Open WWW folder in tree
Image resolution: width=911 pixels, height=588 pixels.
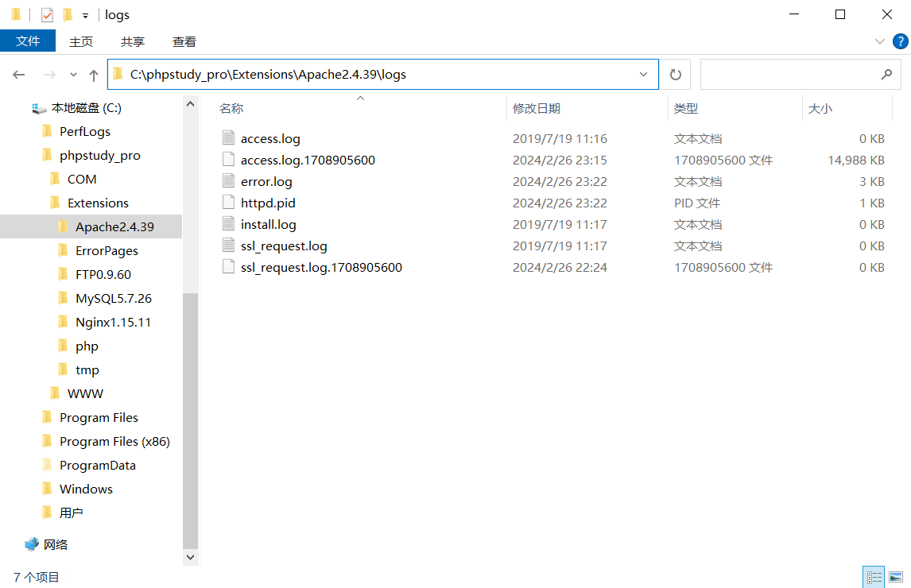pos(85,393)
